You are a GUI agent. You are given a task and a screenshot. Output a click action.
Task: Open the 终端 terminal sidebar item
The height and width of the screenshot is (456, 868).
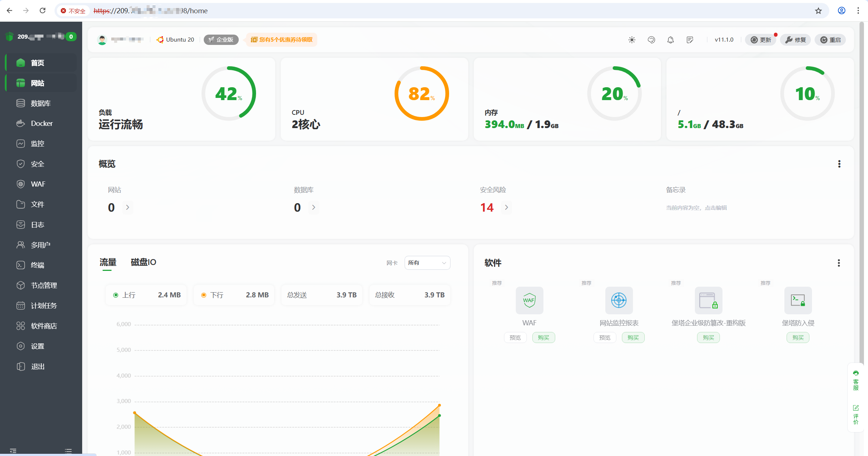coord(38,265)
